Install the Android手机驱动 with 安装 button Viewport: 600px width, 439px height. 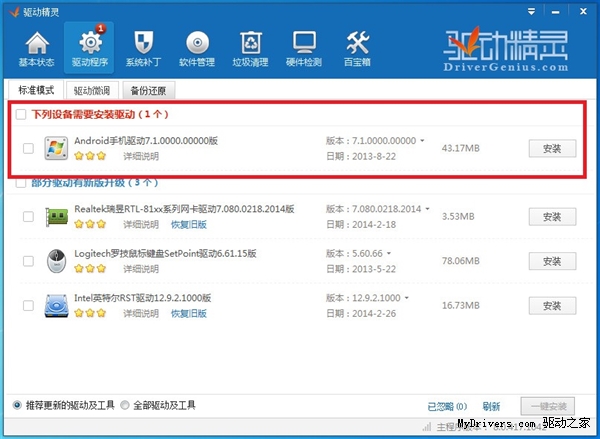(552, 149)
